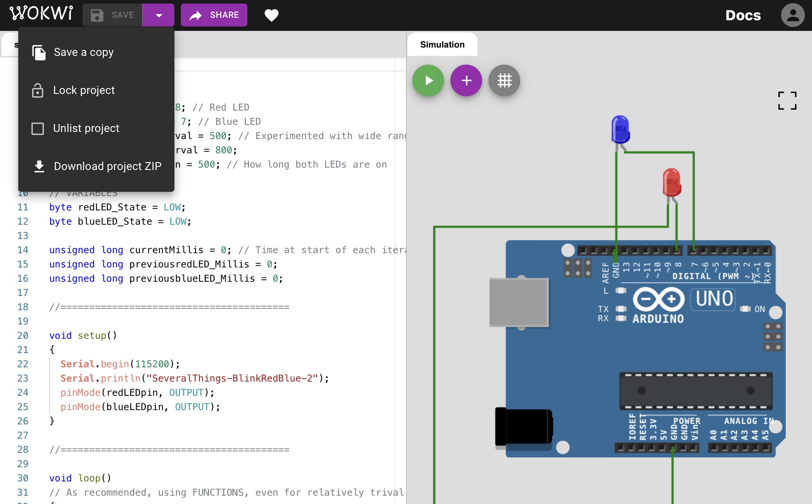Expand the sketch file tab on the left
Viewport: 812px width, 504px height.
pyautogui.click(x=17, y=44)
